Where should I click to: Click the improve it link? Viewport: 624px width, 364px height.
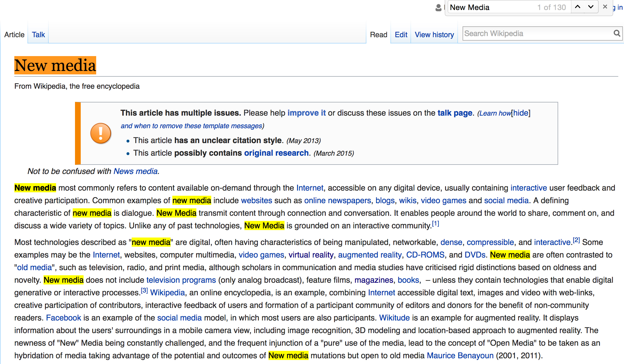(306, 113)
